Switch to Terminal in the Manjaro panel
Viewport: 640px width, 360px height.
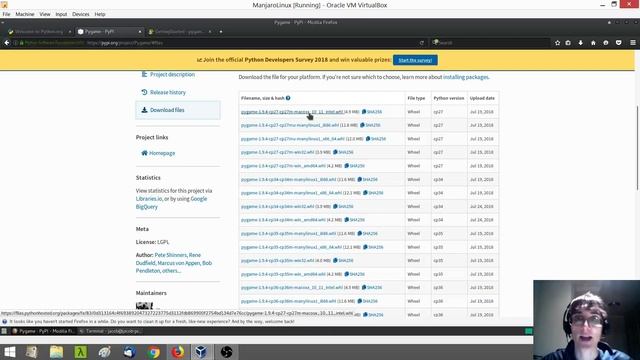tap(110, 331)
